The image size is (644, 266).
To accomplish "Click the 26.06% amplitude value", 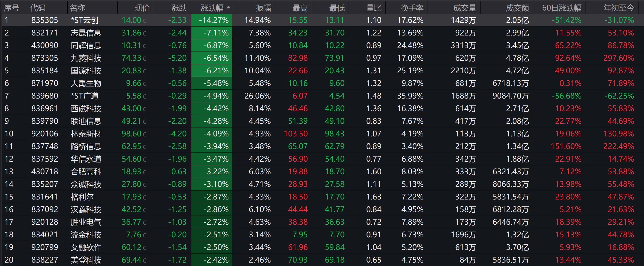I will tap(257, 96).
